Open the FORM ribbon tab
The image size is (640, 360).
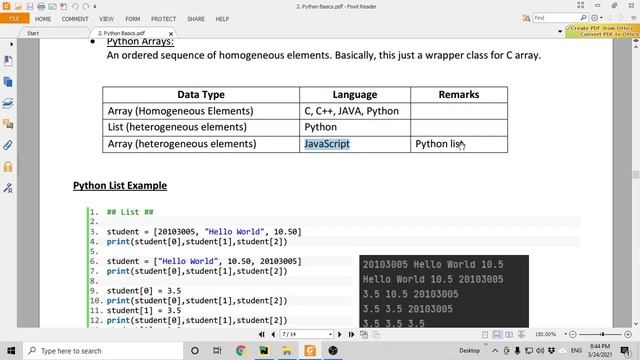tap(133, 19)
